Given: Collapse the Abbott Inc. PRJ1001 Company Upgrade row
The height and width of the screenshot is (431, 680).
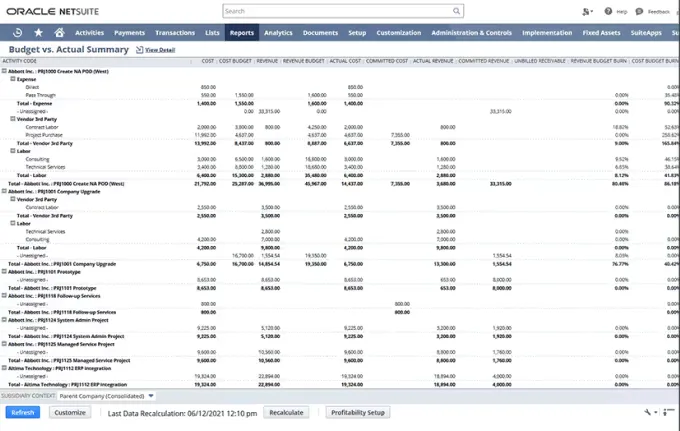Looking at the screenshot, I should point(5,189).
